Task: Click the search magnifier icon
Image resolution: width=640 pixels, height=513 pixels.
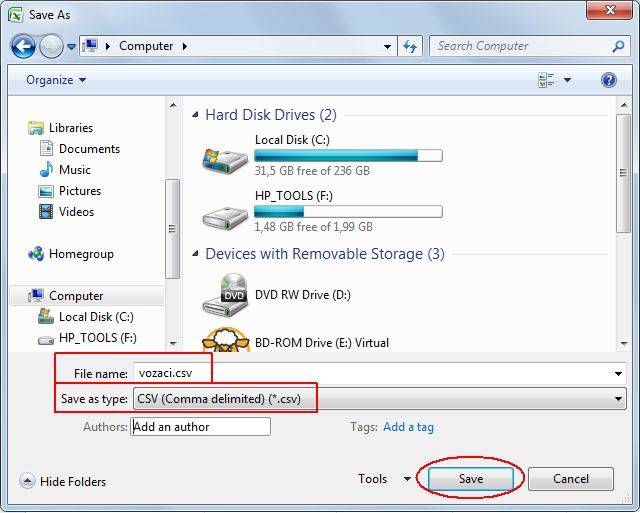Action: [x=618, y=46]
